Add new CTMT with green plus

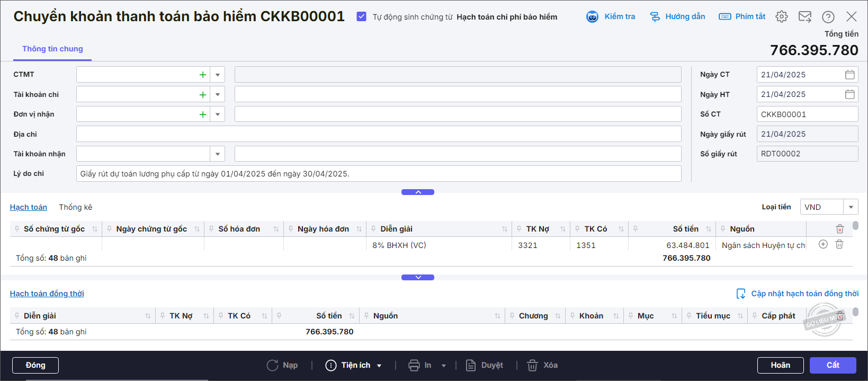202,75
